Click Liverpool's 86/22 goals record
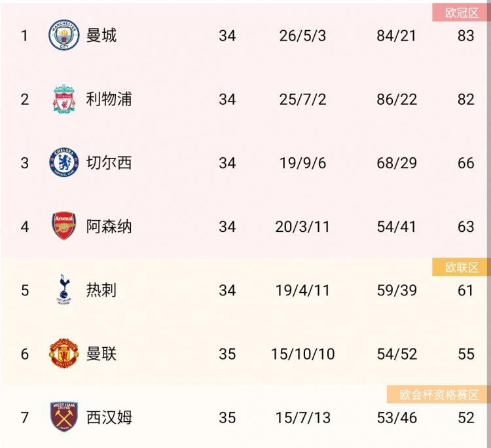 (x=397, y=100)
